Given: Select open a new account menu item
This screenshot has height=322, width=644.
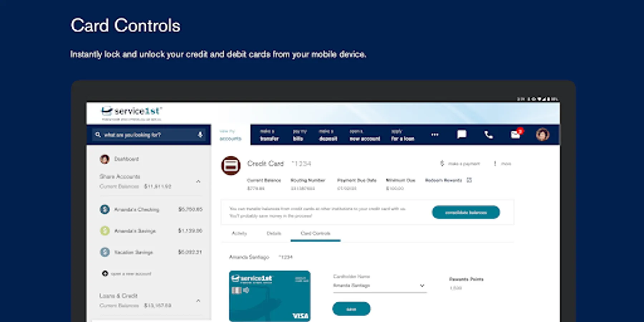Looking at the screenshot, I should point(365,135).
